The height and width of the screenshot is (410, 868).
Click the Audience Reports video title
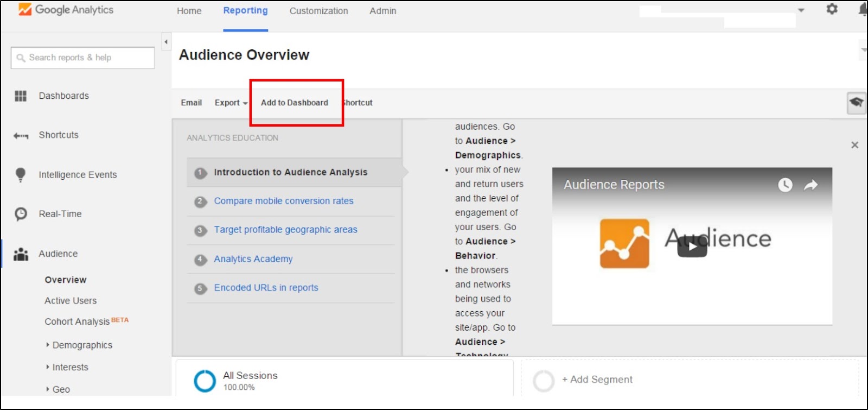coord(614,185)
